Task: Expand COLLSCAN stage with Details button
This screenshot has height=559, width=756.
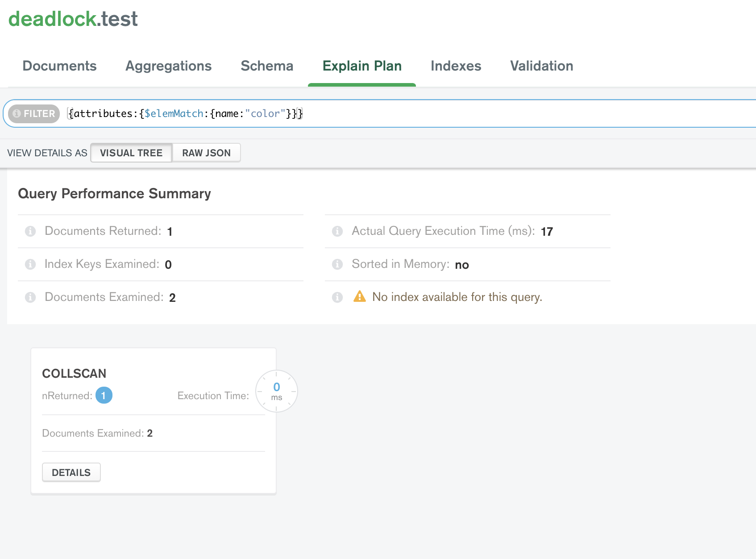Action: 71,472
